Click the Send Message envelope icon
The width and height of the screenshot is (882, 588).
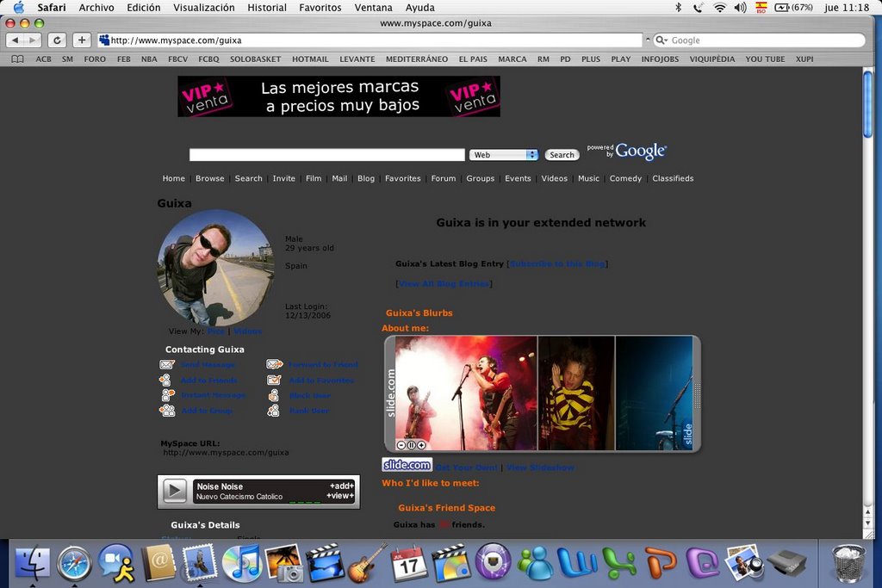pos(167,365)
